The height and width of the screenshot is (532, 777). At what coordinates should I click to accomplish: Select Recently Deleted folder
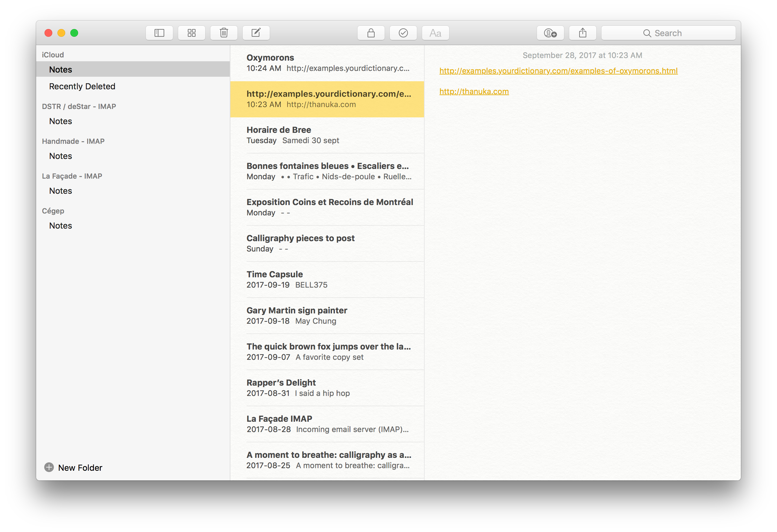pyautogui.click(x=82, y=86)
